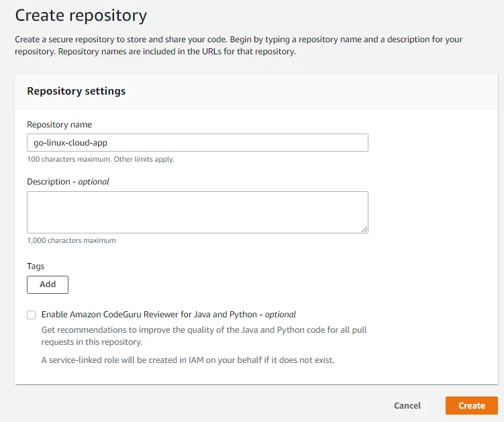Click the Description box resize handle
The width and height of the screenshot is (504, 422).
[x=364, y=229]
